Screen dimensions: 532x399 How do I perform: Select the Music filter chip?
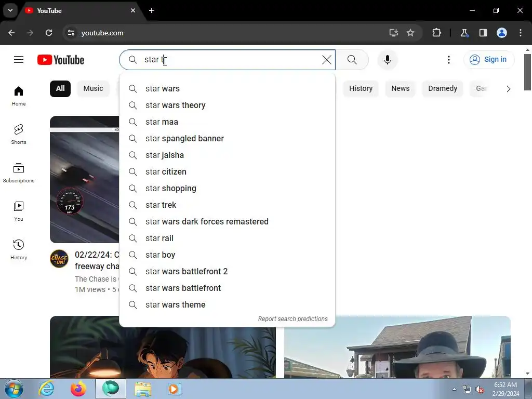(93, 88)
